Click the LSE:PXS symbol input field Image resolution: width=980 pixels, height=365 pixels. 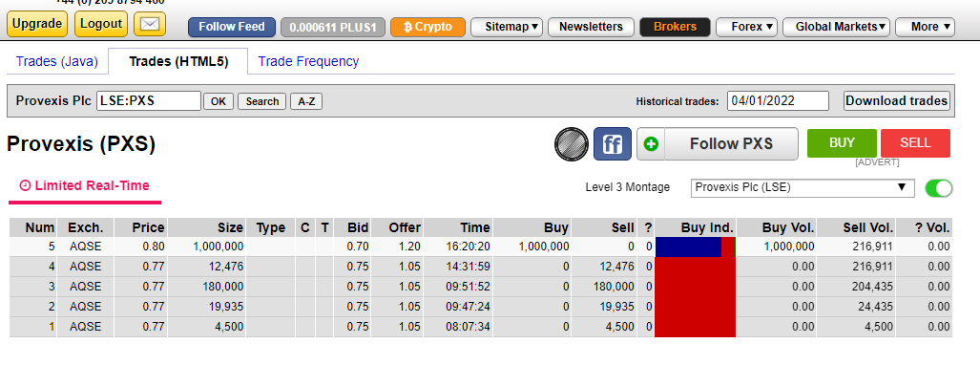(149, 100)
